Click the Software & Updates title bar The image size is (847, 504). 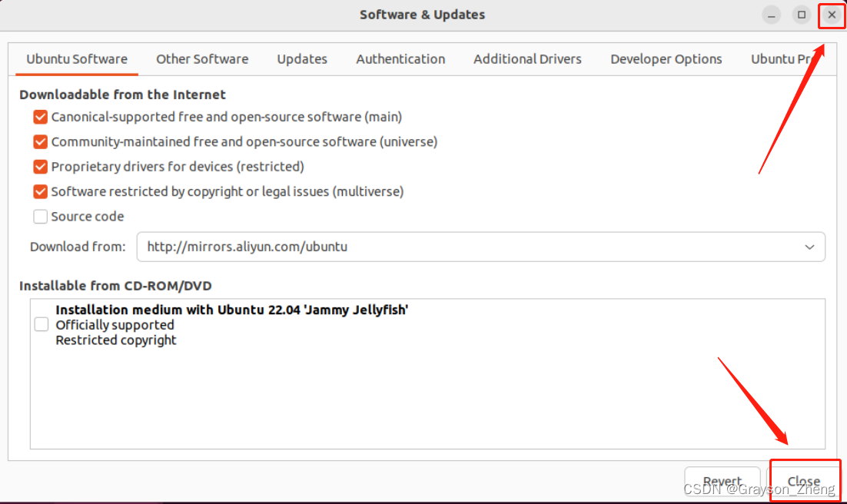422,15
